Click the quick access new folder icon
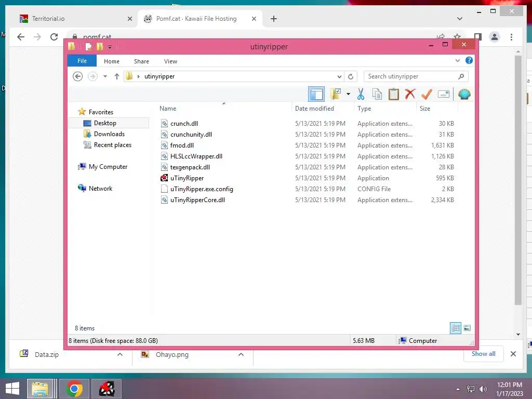The image size is (532, 399). tap(100, 46)
